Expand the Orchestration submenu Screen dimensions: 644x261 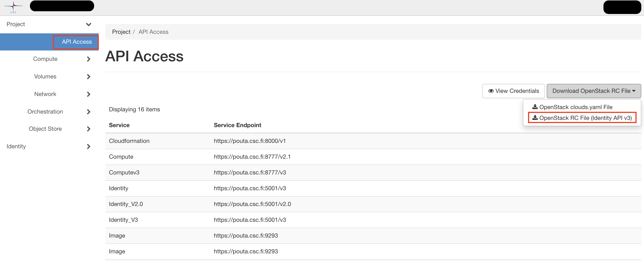(88, 112)
